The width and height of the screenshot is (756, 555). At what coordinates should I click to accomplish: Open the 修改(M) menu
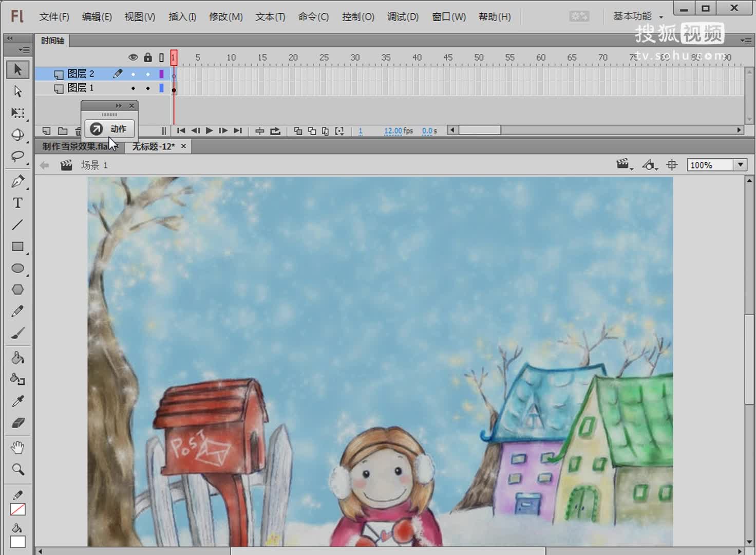(x=225, y=17)
